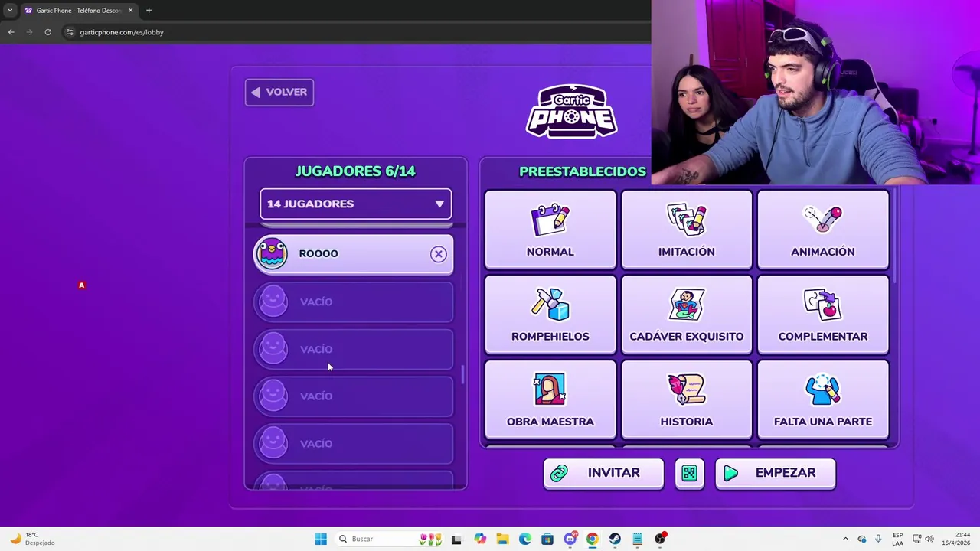The image size is (980, 551).
Task: Open Discord from the taskbar
Action: pyautogui.click(x=570, y=539)
